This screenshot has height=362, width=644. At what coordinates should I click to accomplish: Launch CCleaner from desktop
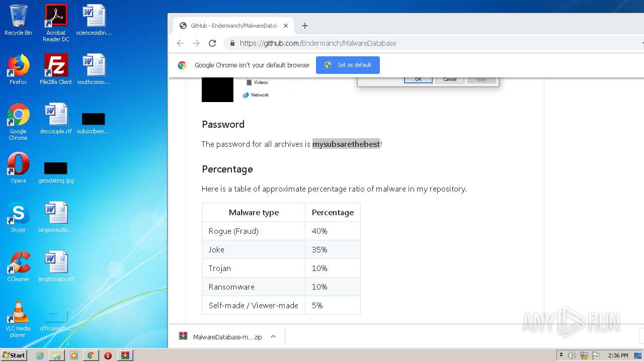pyautogui.click(x=18, y=266)
